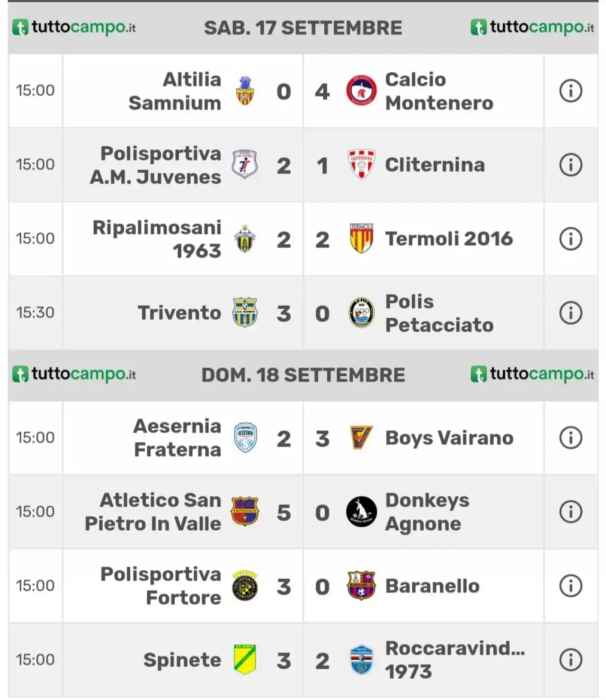The width and height of the screenshot is (606, 700).
Task: Open the Ripalimosani 1963 team name
Action: pyautogui.click(x=157, y=239)
